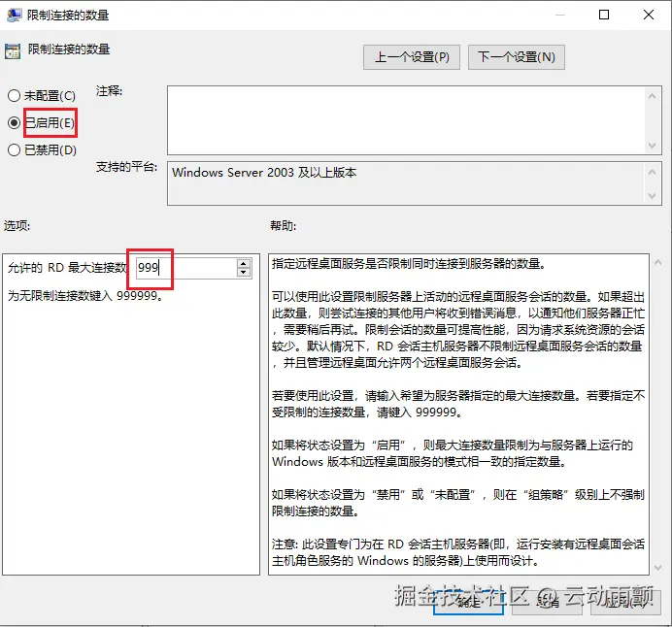Image resolution: width=672 pixels, height=627 pixels.
Task: Click the text 'Windows Server 2003 及以上版本'
Action: (x=264, y=173)
